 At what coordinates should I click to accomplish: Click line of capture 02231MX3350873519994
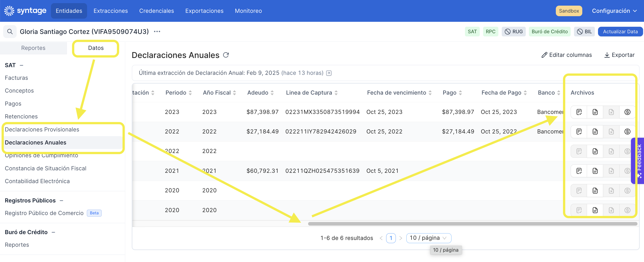point(322,112)
